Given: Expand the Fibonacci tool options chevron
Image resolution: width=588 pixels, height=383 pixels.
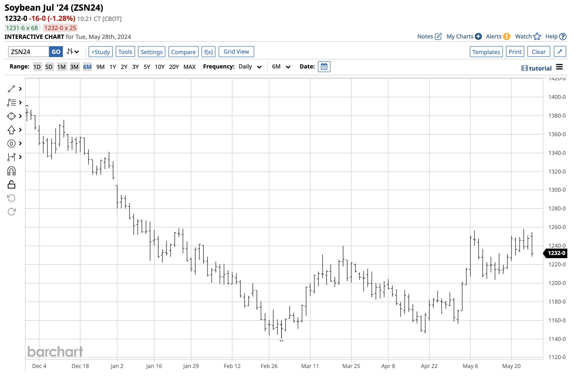Looking at the screenshot, I should [20, 143].
